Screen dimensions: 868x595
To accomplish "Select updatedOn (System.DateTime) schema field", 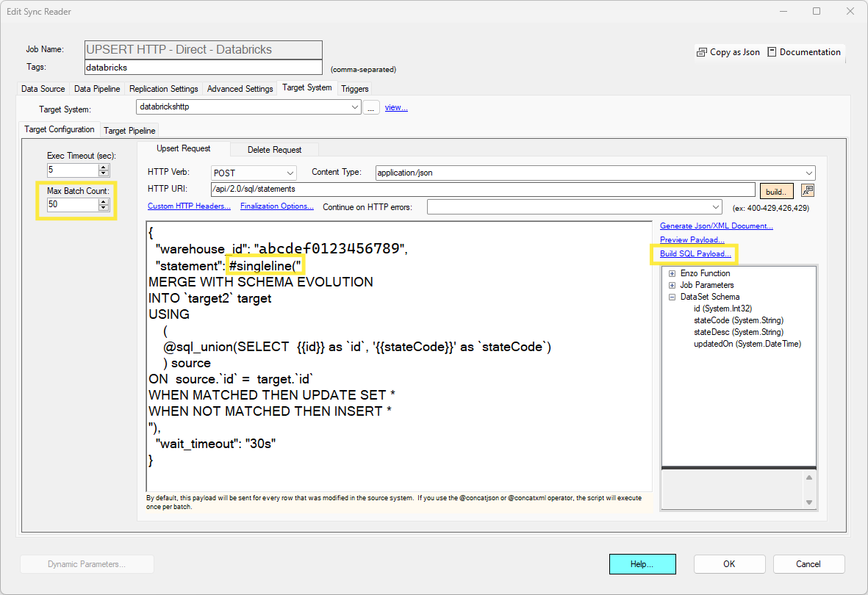I will click(x=747, y=344).
